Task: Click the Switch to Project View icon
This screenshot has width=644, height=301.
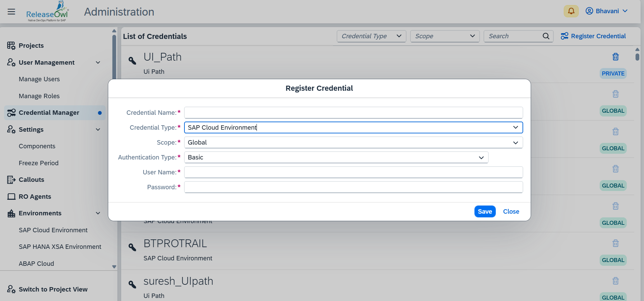Action: point(11,289)
